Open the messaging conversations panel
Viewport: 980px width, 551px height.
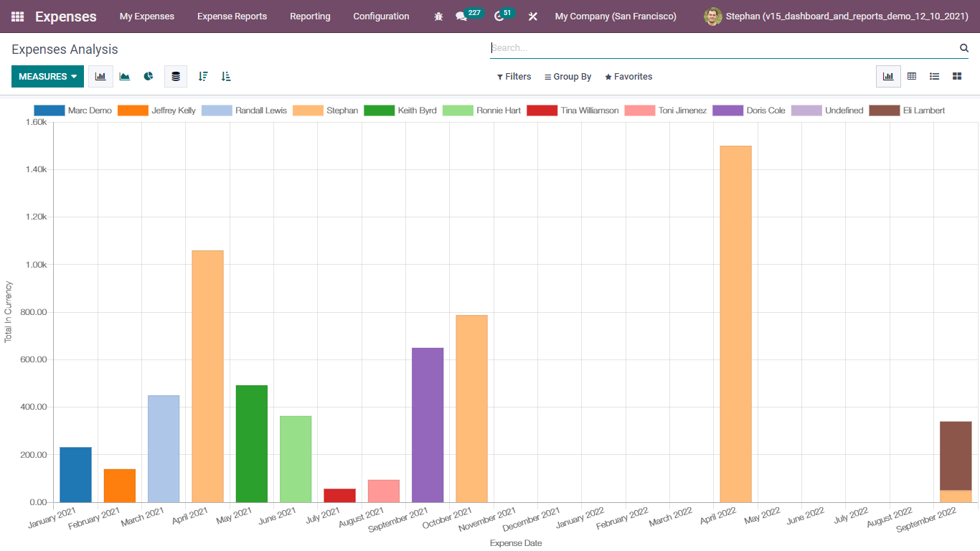click(x=463, y=16)
